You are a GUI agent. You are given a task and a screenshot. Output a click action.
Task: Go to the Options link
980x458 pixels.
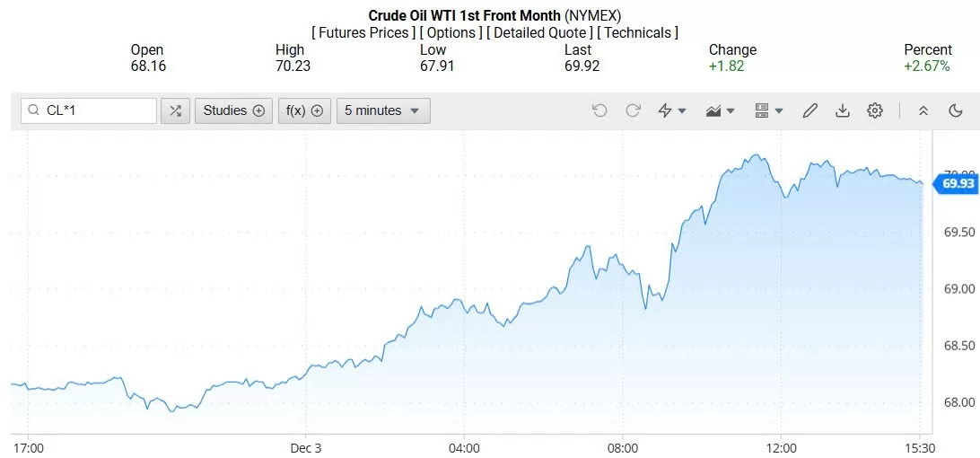(451, 32)
